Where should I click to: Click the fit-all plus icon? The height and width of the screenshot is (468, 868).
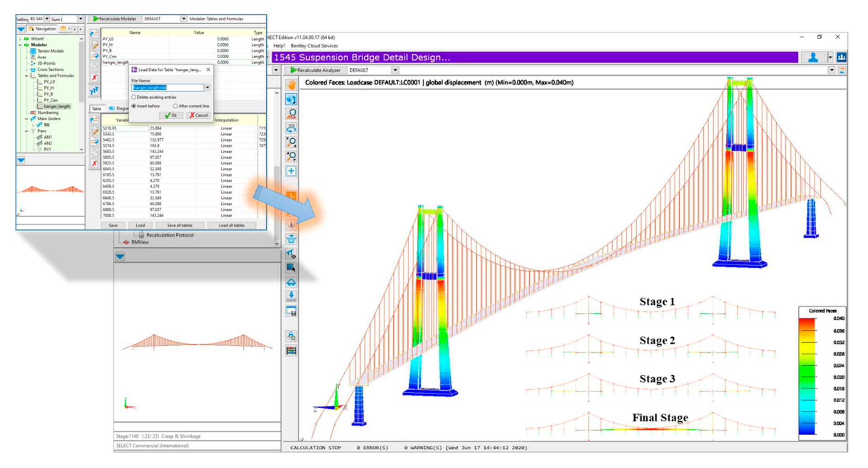point(291,171)
